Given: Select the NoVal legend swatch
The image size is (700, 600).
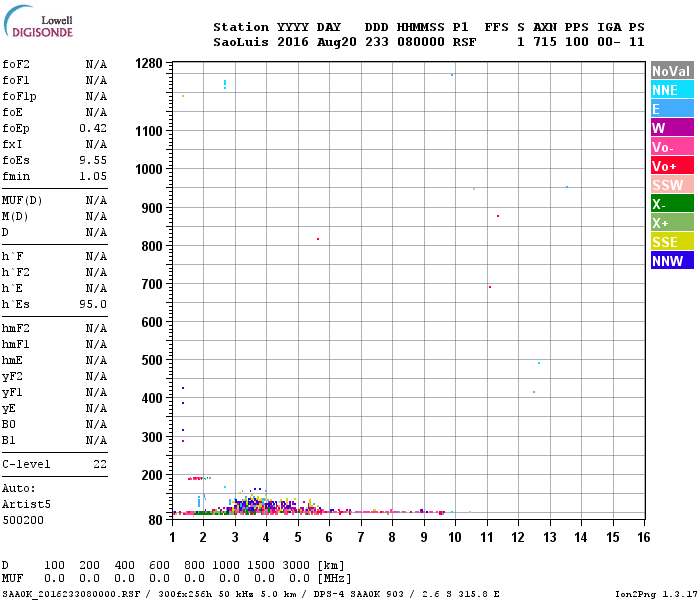Looking at the screenshot, I should pyautogui.click(x=672, y=71).
